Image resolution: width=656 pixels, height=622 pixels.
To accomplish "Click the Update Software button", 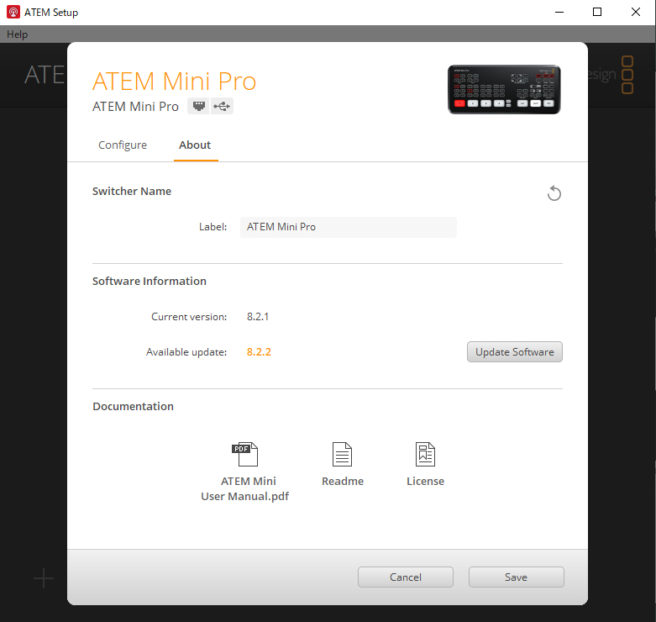I will point(515,352).
